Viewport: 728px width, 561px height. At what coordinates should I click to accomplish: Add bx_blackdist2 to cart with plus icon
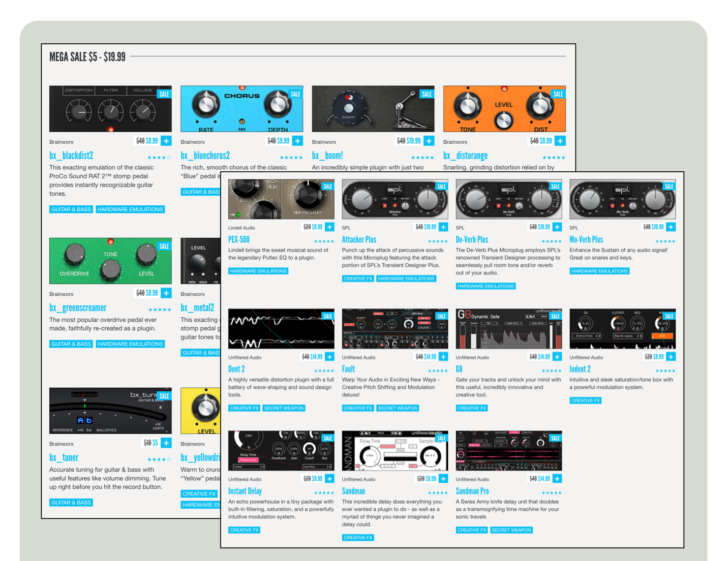(x=166, y=141)
